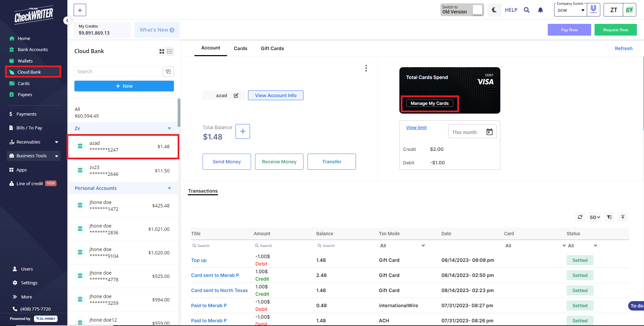Select the Account tab

[x=211, y=48]
